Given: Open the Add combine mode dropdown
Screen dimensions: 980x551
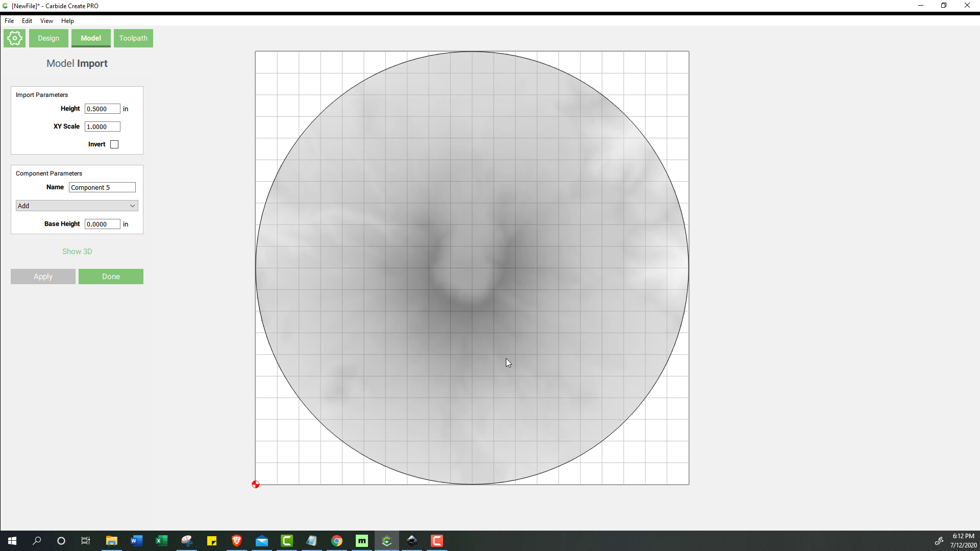Looking at the screenshot, I should (77, 206).
